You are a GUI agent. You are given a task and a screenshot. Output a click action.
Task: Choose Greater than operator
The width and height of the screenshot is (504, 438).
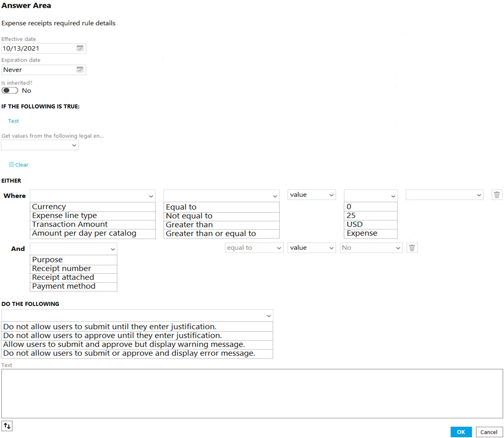tap(221, 225)
